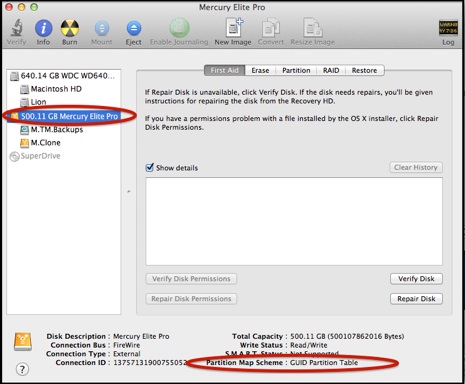This screenshot has width=465, height=384.
Task: Click the Verify Disk button
Action: pos(416,279)
